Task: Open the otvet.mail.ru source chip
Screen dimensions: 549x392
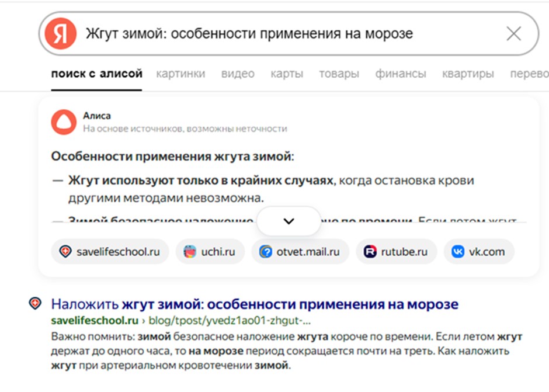Action: click(300, 252)
